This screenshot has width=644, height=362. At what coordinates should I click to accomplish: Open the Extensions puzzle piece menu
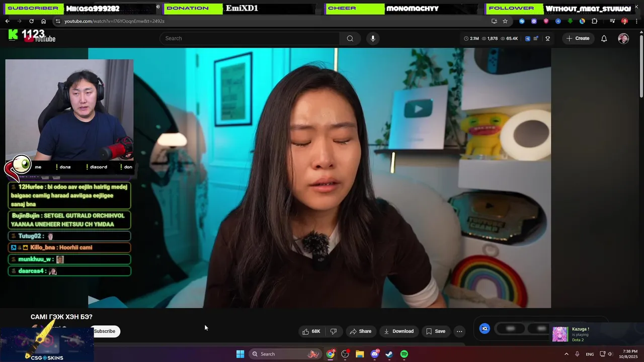(x=595, y=21)
